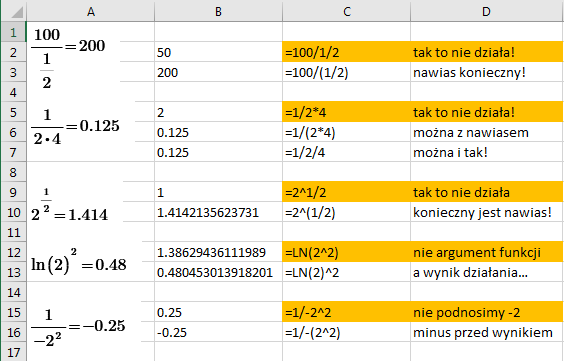Select row 1 header
Screen dimensions: 564x361
click(x=14, y=32)
